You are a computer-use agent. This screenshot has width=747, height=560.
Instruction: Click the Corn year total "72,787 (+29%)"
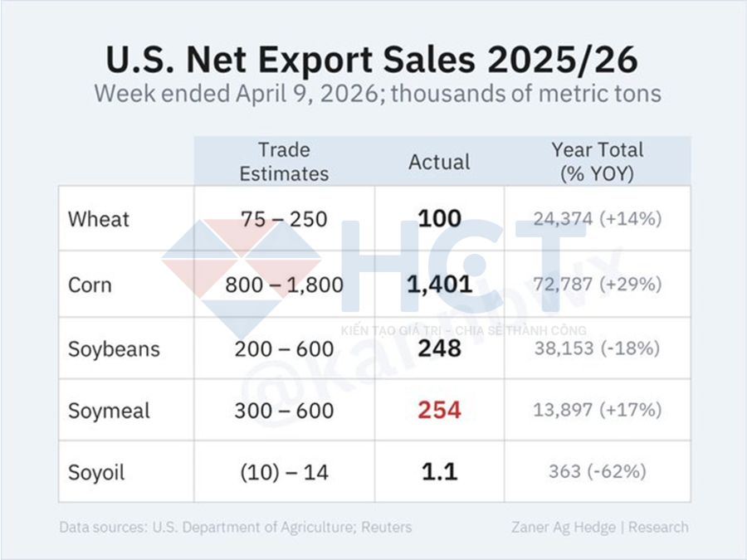point(597,285)
